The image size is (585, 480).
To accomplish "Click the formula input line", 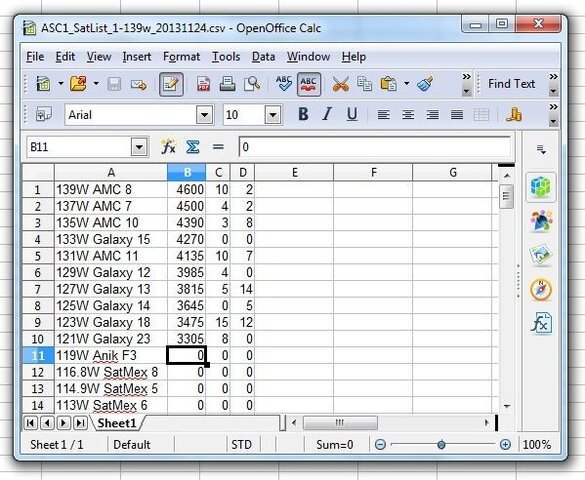I will (375, 147).
